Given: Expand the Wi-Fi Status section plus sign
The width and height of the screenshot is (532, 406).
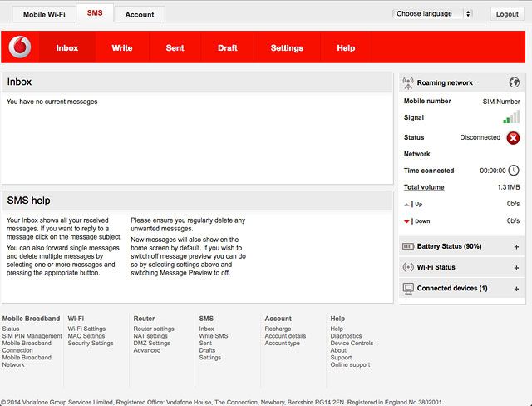Looking at the screenshot, I should (516, 268).
